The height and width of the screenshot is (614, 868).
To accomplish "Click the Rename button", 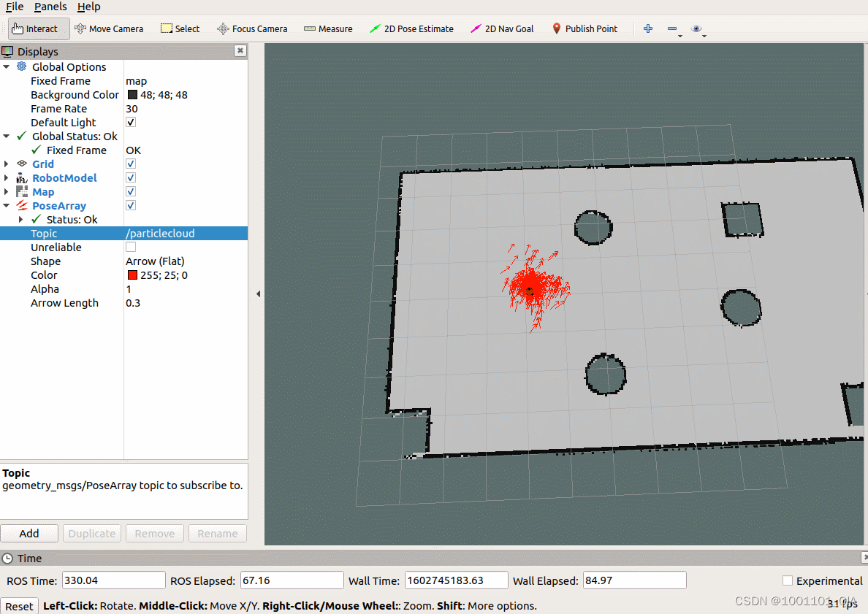I will 218,533.
